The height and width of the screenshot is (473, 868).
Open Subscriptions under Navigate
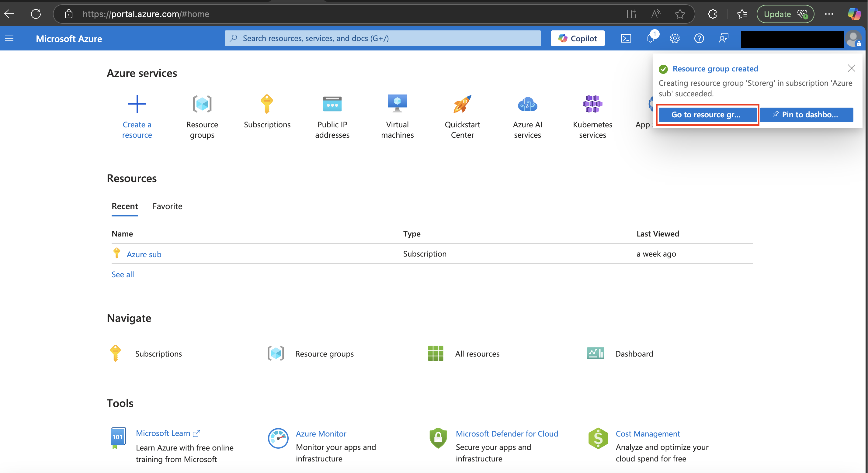click(146, 354)
